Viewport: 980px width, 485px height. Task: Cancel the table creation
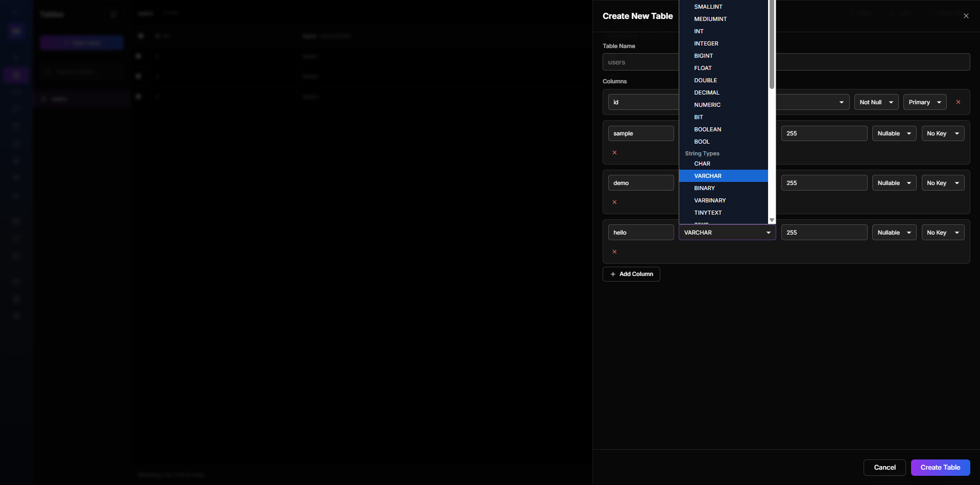click(x=884, y=467)
